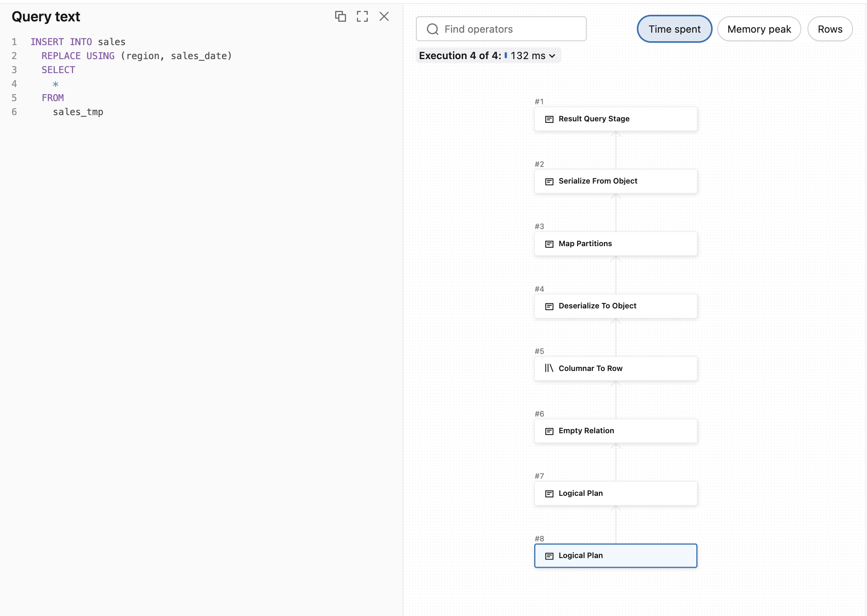Click the Empty Relation node icon
This screenshot has height=616, width=867.
pos(549,431)
